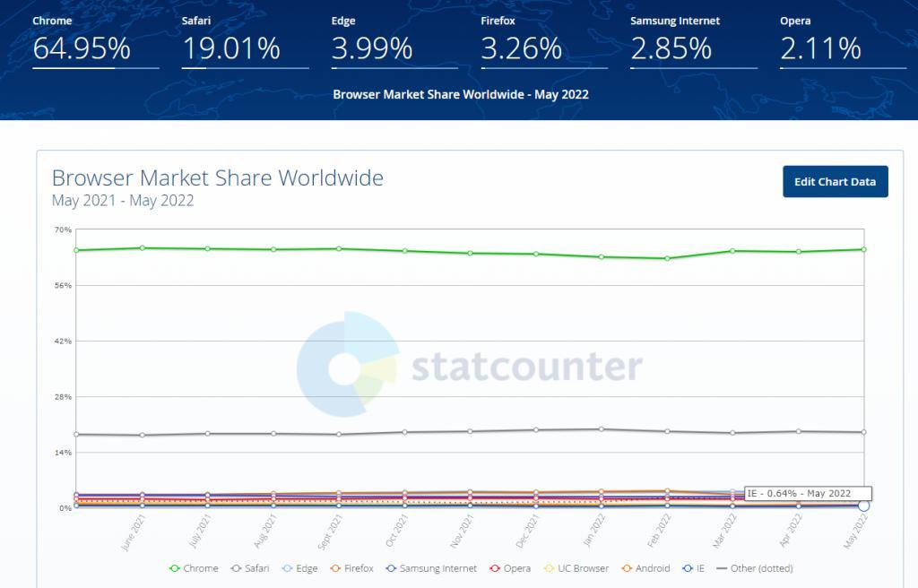Click the Opera legend marker
This screenshot has width=918, height=588.
pos(496,568)
